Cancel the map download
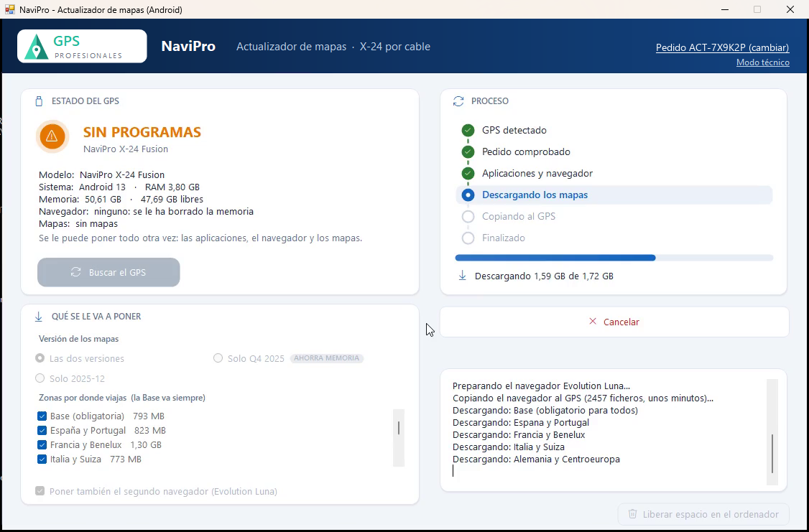The height and width of the screenshot is (532, 809). click(x=614, y=322)
